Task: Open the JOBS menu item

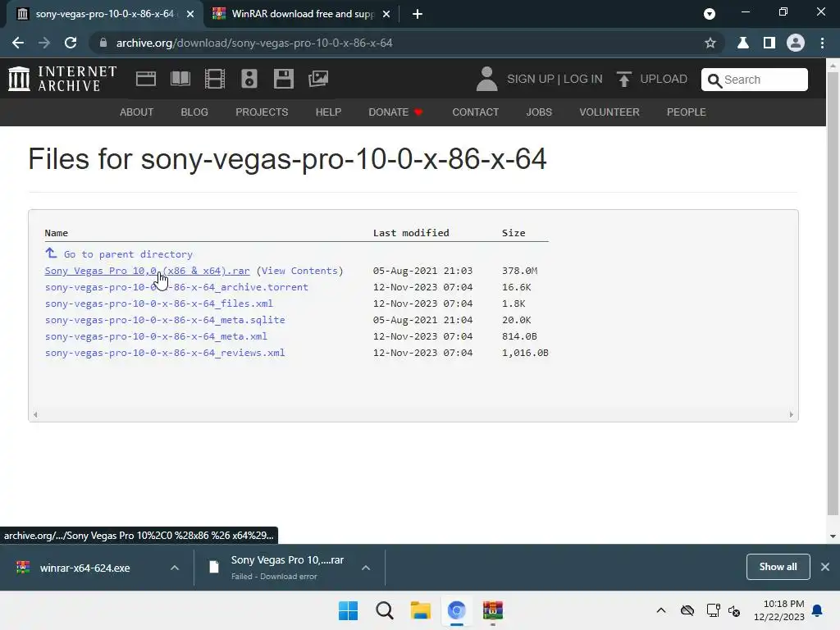Action: (x=539, y=112)
